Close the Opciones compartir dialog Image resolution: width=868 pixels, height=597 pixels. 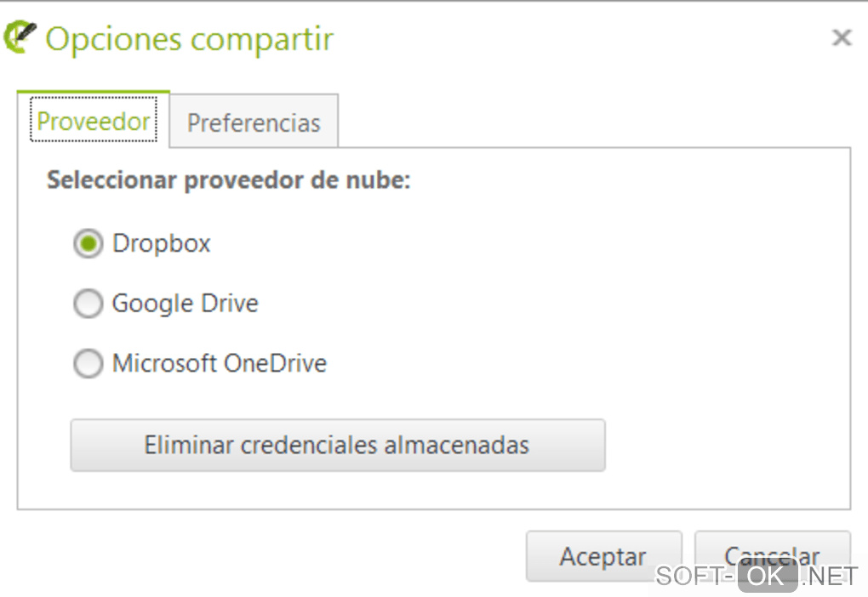(841, 37)
